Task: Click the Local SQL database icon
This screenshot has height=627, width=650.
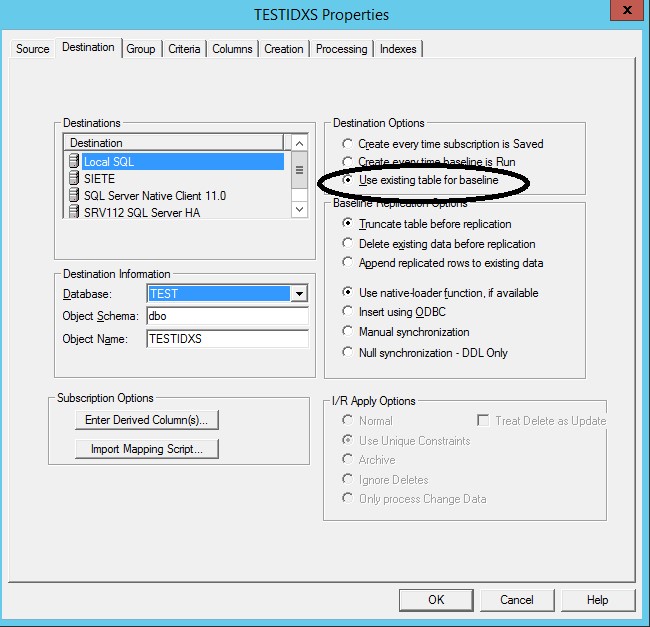Action: click(x=73, y=162)
